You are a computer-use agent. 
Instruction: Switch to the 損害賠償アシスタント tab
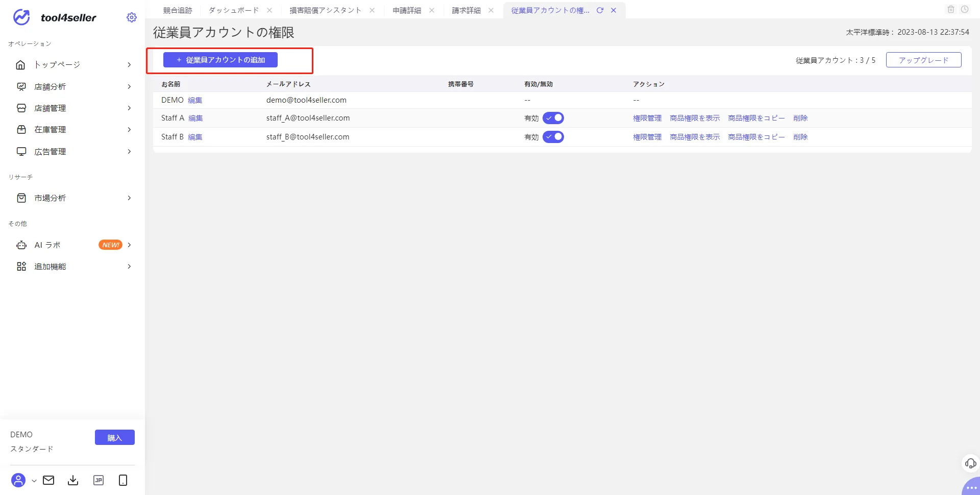pos(326,10)
